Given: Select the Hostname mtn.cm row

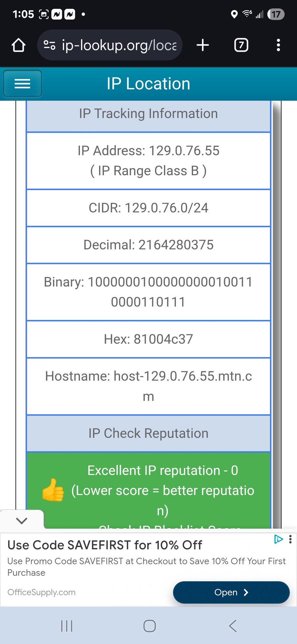Looking at the screenshot, I should coord(148,386).
